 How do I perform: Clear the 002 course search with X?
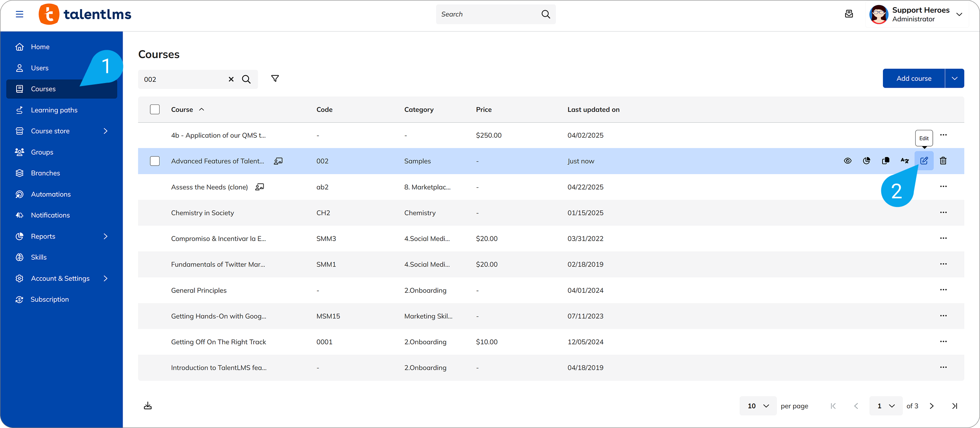[231, 79]
